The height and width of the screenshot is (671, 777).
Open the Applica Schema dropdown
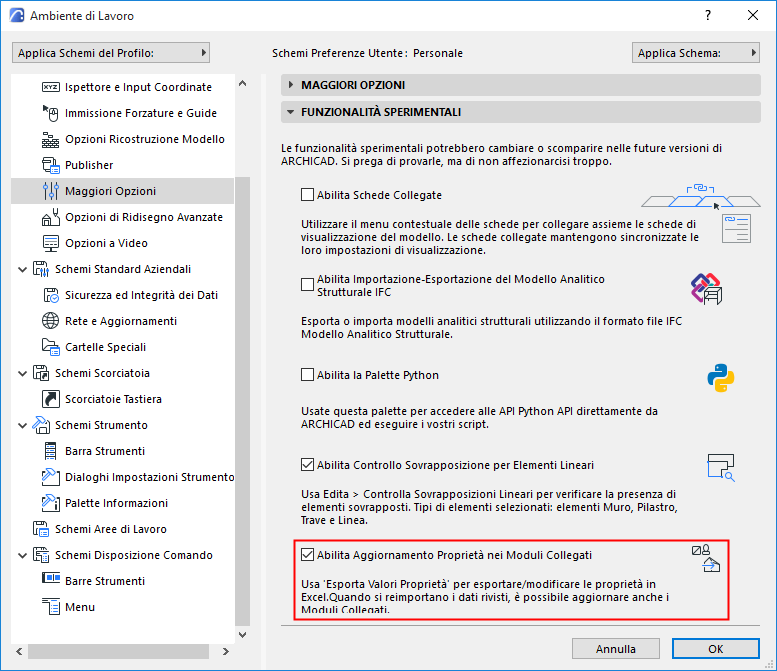click(x=696, y=53)
